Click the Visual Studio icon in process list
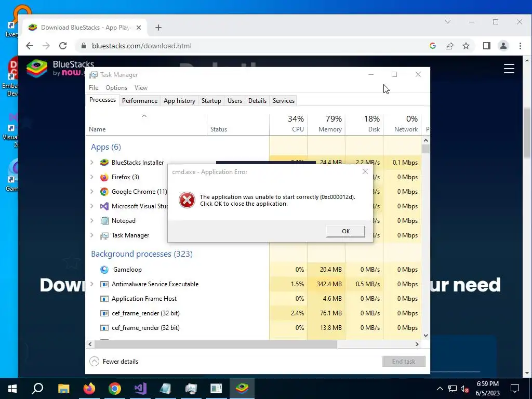The width and height of the screenshot is (532, 399). (x=104, y=206)
